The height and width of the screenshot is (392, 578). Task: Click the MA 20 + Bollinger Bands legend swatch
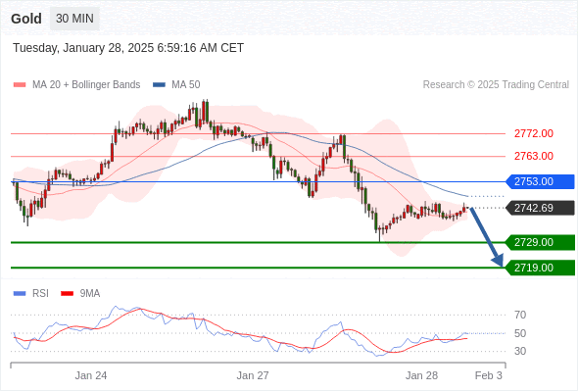(20, 85)
